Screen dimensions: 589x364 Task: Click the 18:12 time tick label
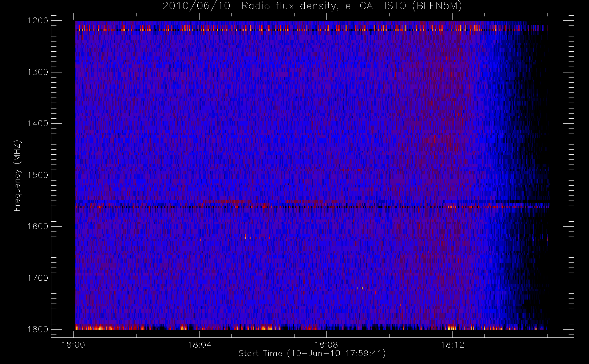click(x=452, y=345)
